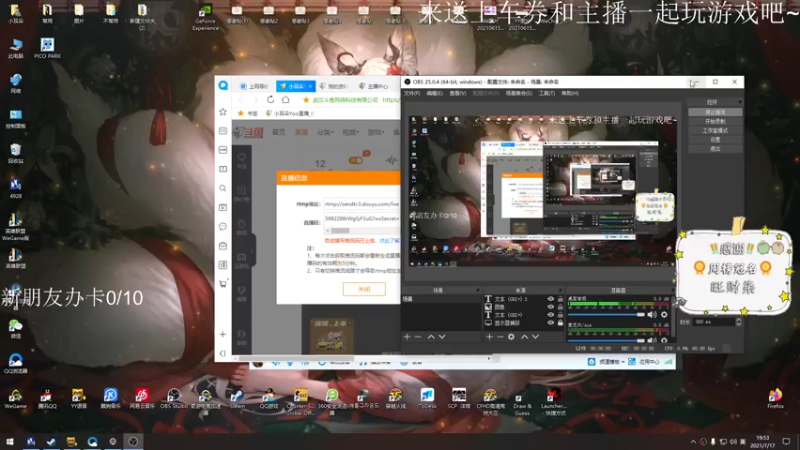Open 工具(T) menu in OBS
This screenshot has width=800, height=450.
[x=546, y=93]
